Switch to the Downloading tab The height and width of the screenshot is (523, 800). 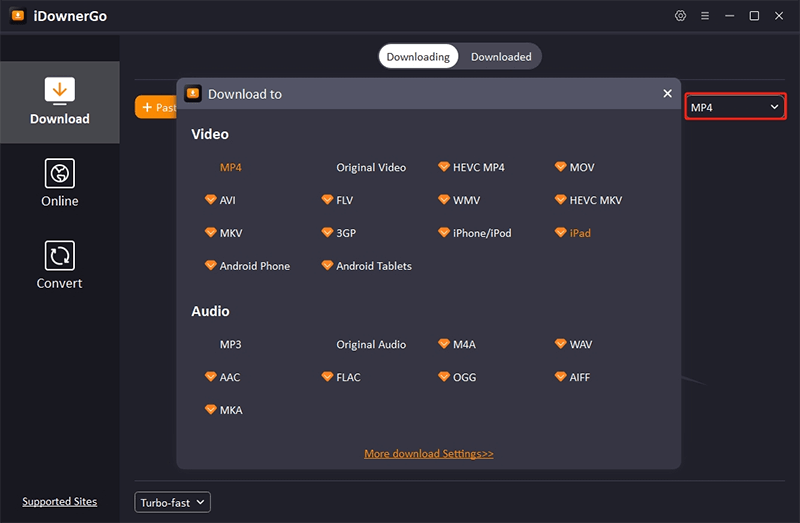coord(418,57)
